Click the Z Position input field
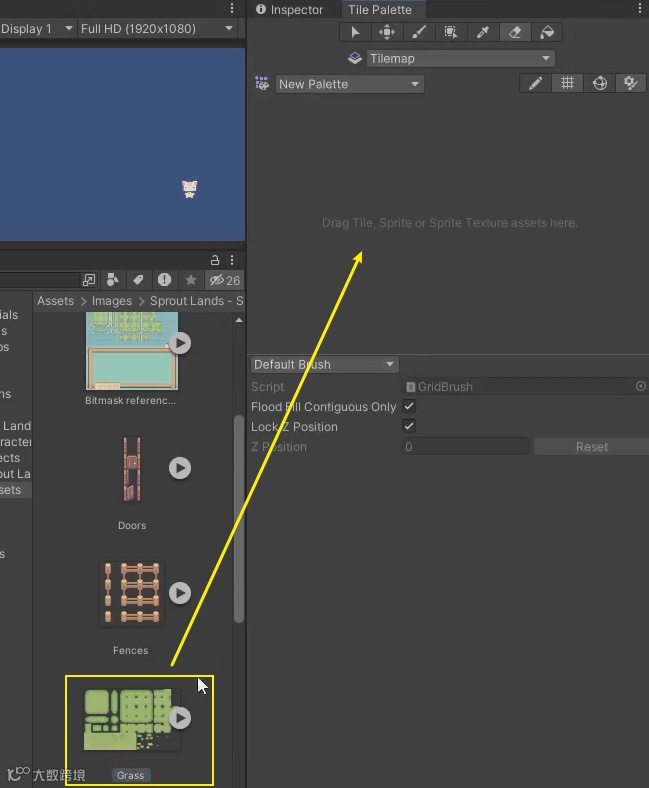This screenshot has width=649, height=788. 466,446
